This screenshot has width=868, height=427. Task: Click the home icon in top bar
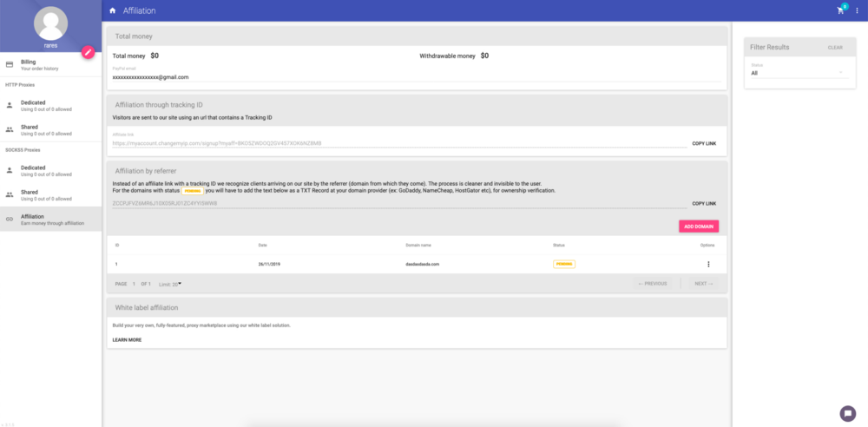[113, 10]
